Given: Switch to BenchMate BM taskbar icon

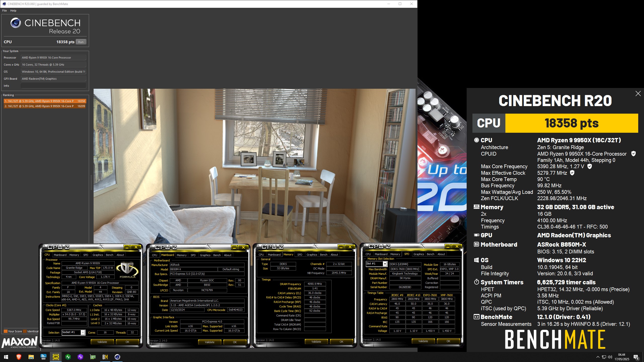Looking at the screenshot, I should (105, 357).
